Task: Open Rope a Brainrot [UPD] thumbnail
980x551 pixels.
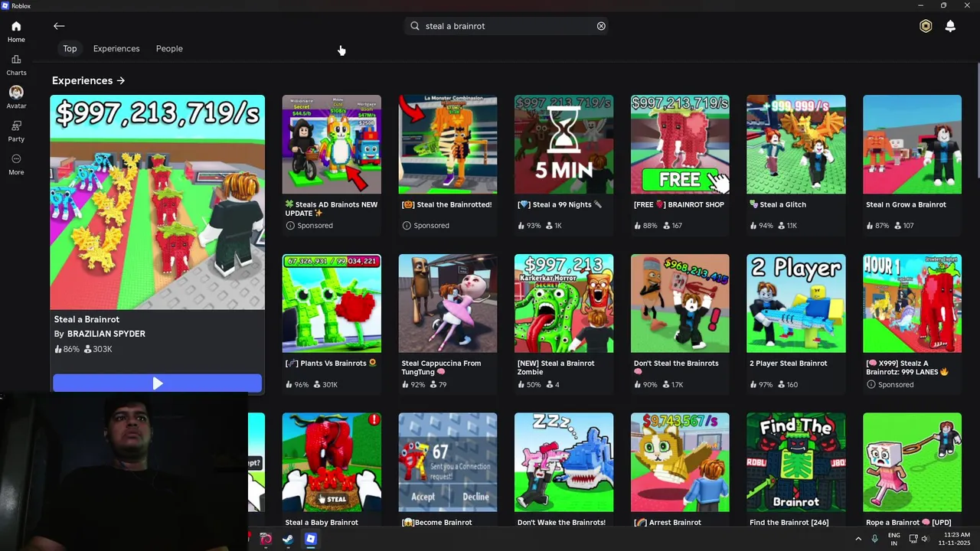Action: tap(912, 462)
